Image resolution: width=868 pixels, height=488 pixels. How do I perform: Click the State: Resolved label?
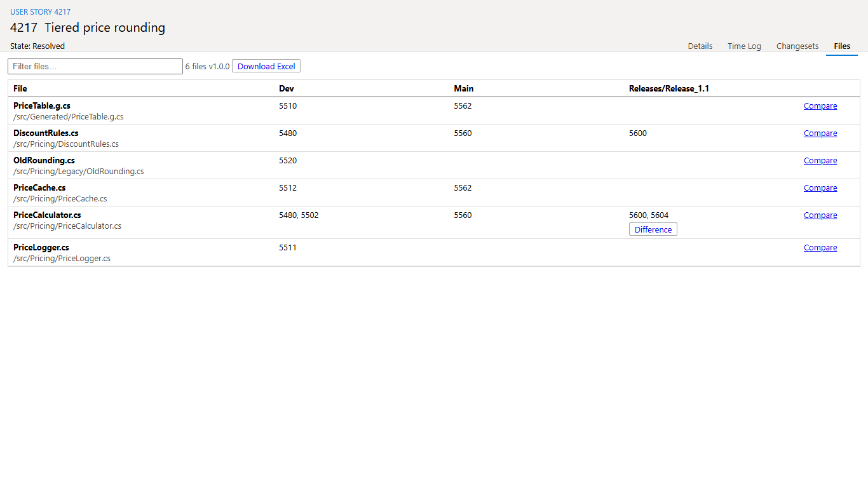tap(37, 46)
